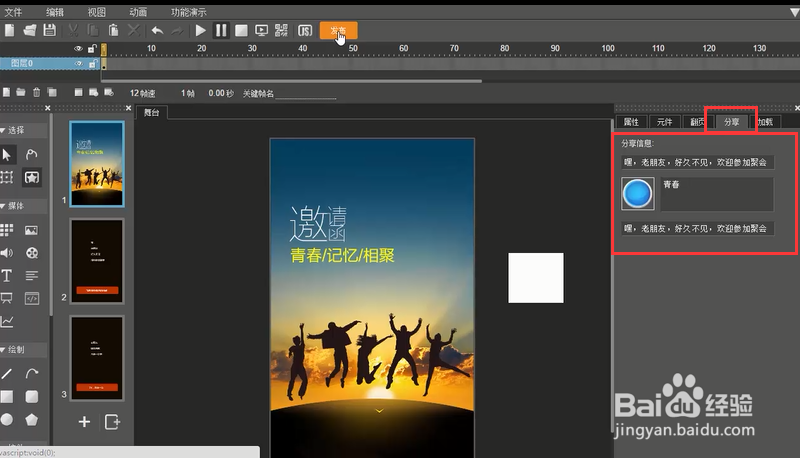Pause the animation playback
The height and width of the screenshot is (458, 800).
point(221,31)
